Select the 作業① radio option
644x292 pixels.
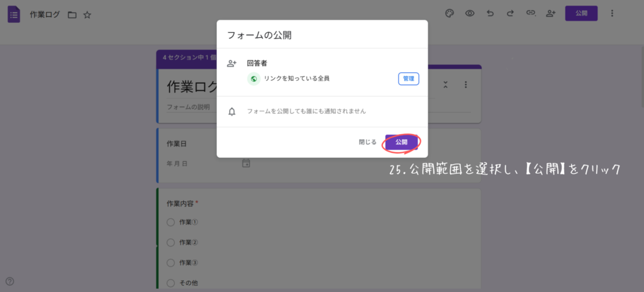coord(171,223)
